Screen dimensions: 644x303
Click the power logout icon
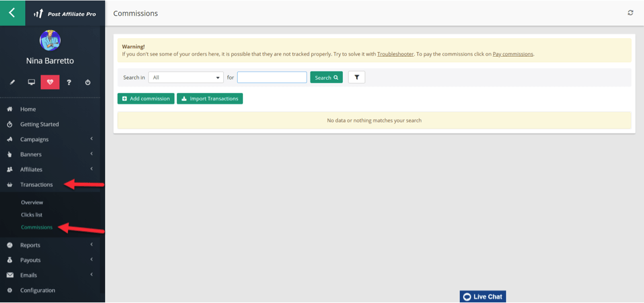[88, 82]
